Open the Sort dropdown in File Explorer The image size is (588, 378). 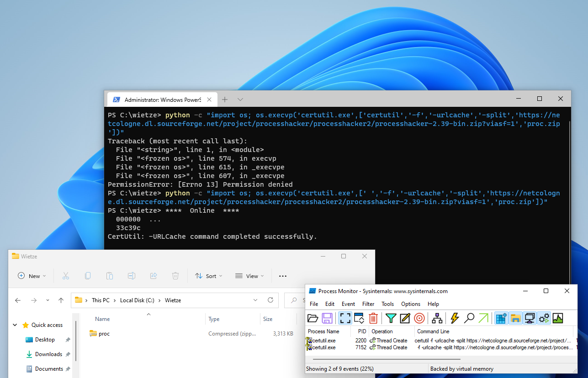click(x=208, y=276)
